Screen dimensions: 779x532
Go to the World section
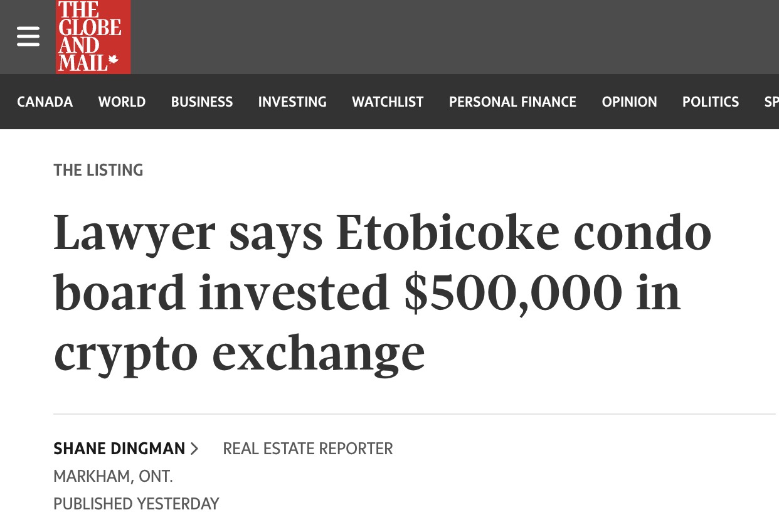pyautogui.click(x=122, y=102)
